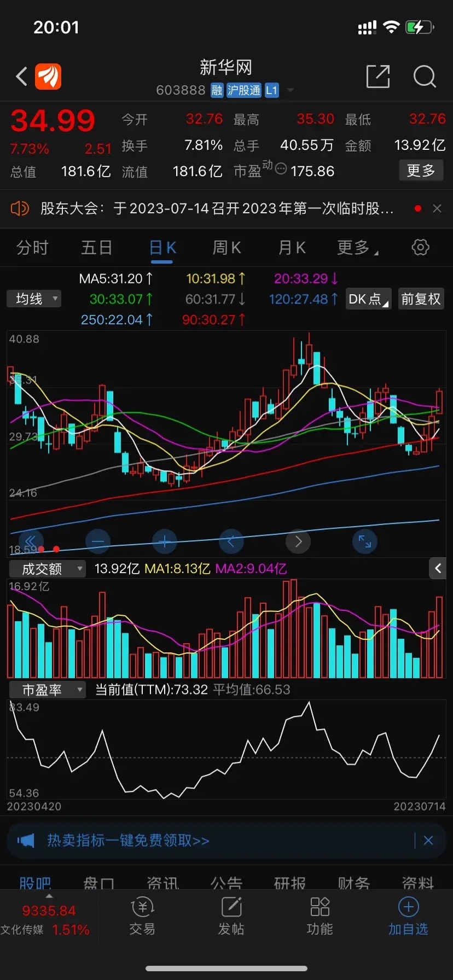453x980 pixels.
Task: Tap the zoom-in plus chart button
Action: [165, 541]
